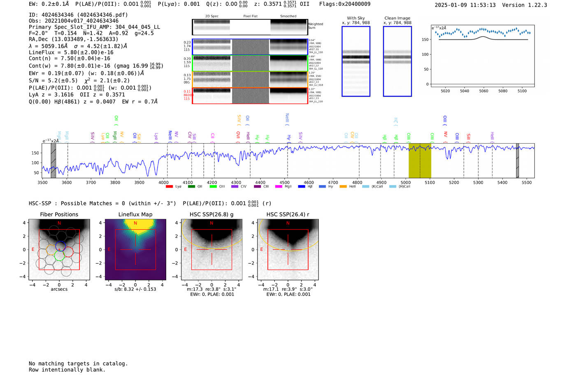Click the red Lyα legend swatch
576x392 pixels.
coord(169,187)
